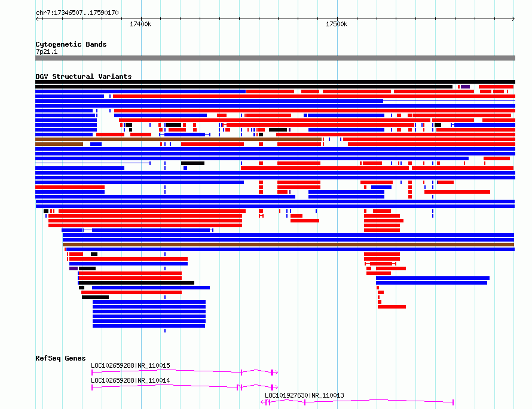Click the lowest red variant bar in the right-side cluster
Image resolution: width=532 pixels, height=409 pixels.
coord(392,307)
